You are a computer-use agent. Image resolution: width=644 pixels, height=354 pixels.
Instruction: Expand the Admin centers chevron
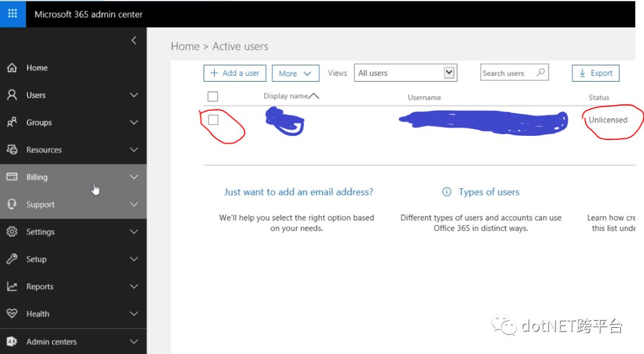134,341
